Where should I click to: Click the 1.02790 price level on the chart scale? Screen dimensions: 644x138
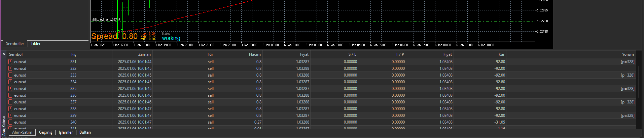[542, 21]
